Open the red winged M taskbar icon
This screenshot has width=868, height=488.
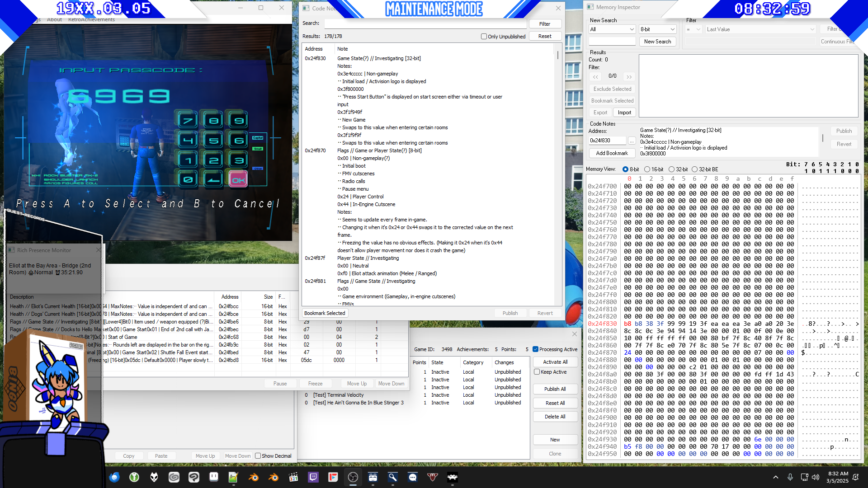point(433,477)
